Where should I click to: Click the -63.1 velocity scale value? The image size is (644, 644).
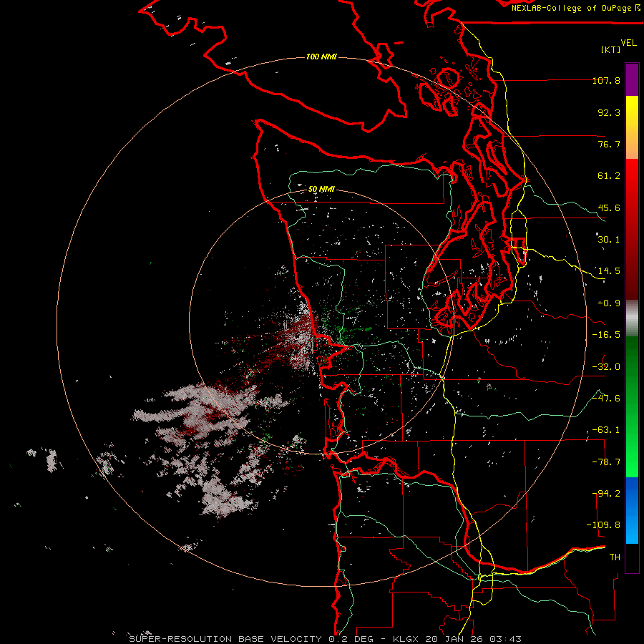(x=606, y=430)
